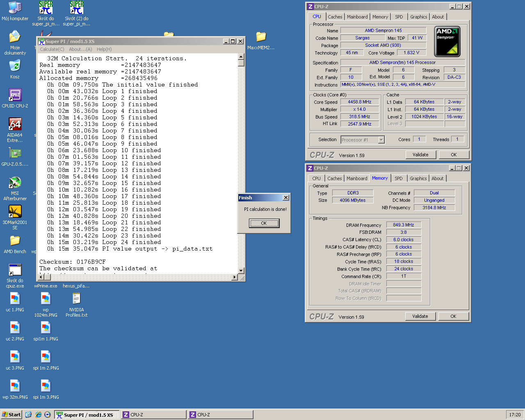
Task: Open Caches tab in bottom CPU-Z
Action: (x=334, y=178)
